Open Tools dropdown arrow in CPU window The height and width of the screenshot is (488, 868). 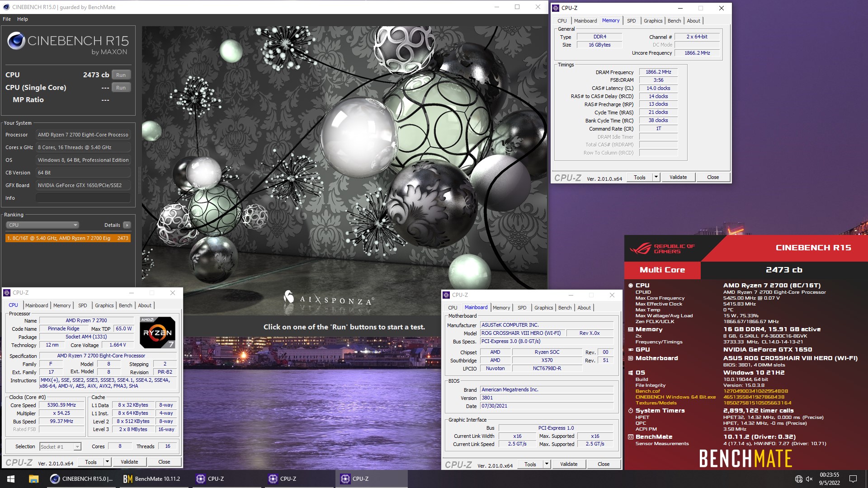coord(107,462)
